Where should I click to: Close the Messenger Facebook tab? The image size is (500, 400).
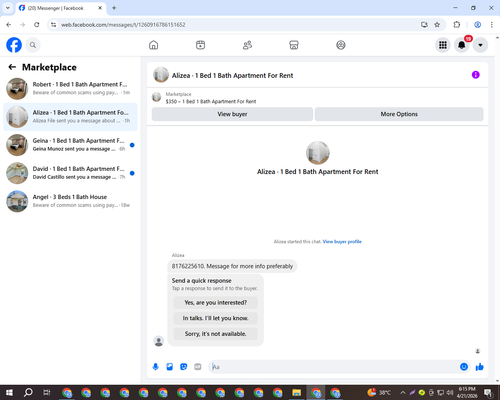tap(100, 8)
